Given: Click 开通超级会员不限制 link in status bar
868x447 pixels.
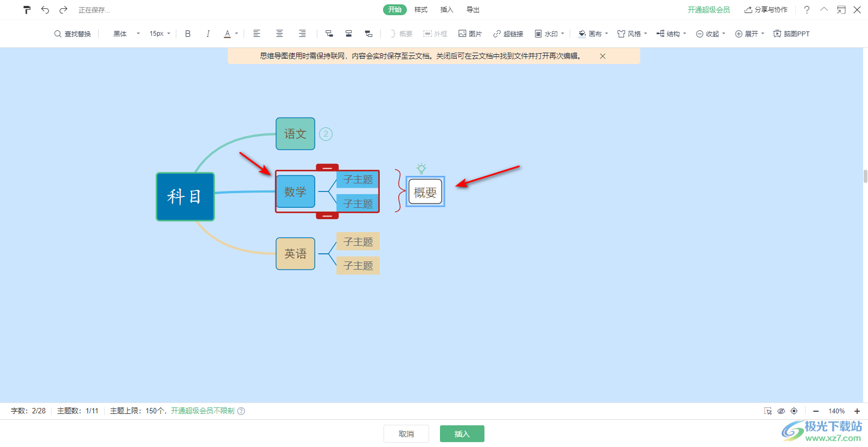Looking at the screenshot, I should pyautogui.click(x=202, y=411).
